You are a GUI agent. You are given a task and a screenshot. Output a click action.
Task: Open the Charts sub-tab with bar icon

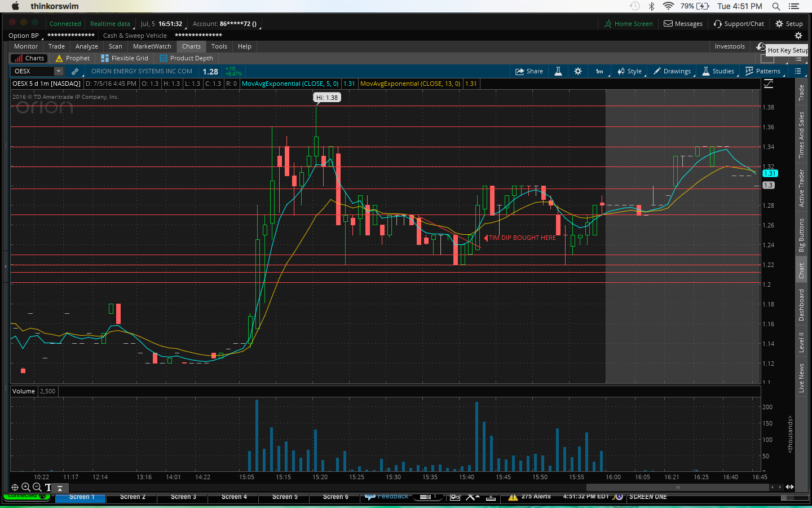click(x=29, y=58)
